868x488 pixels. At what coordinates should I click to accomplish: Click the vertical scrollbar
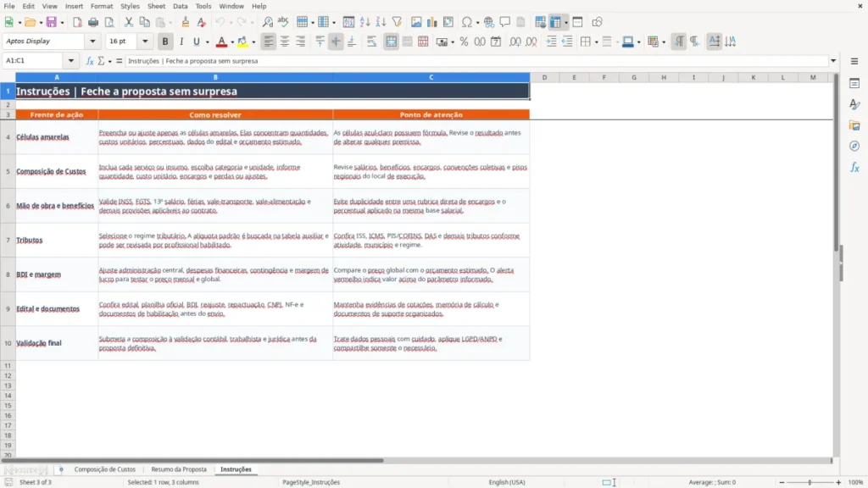pos(837,265)
